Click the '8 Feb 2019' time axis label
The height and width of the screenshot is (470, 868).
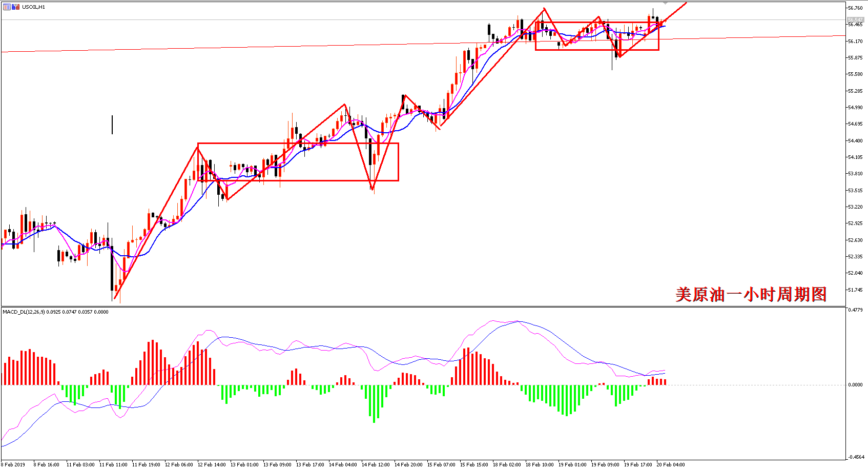coord(13,465)
